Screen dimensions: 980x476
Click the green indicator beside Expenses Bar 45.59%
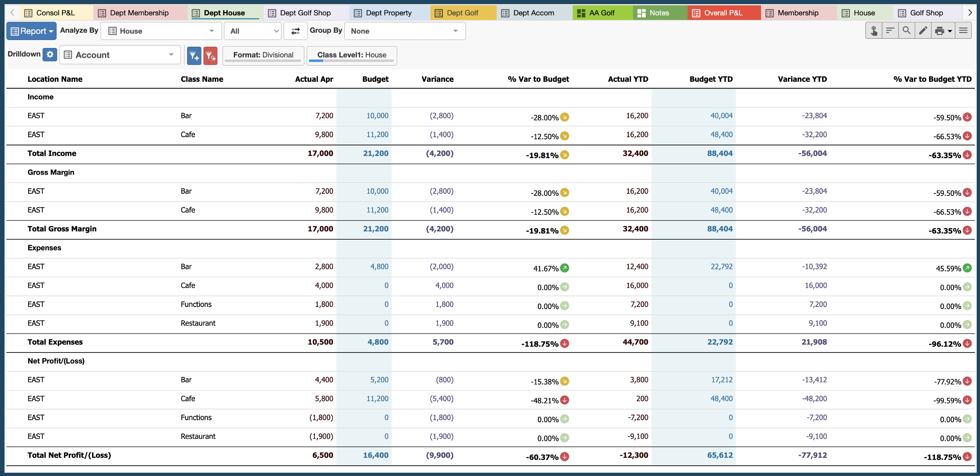click(967, 268)
